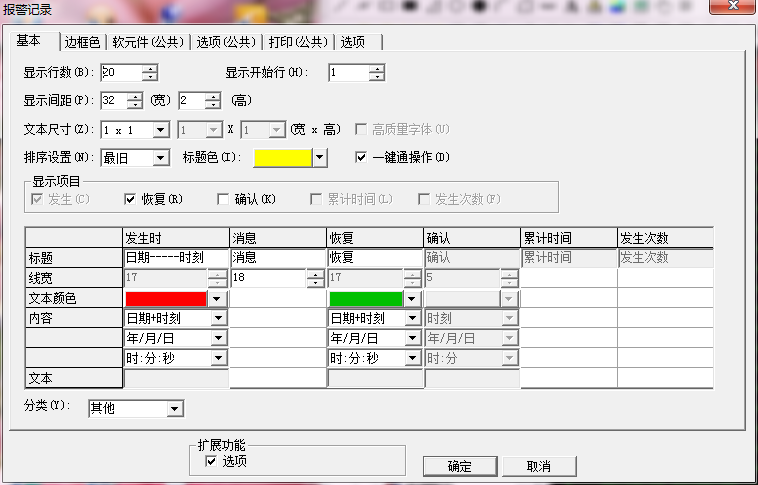This screenshot has height=485, width=758.
Task: Select the 打印(公共) tab
Action: pos(297,42)
